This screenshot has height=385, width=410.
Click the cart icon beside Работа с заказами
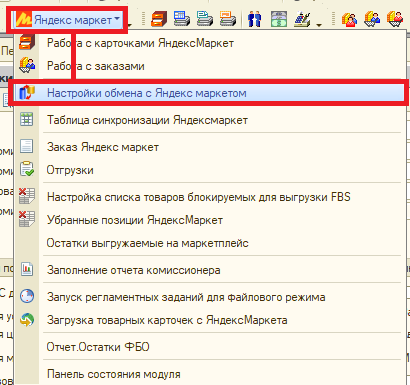[x=27, y=65]
